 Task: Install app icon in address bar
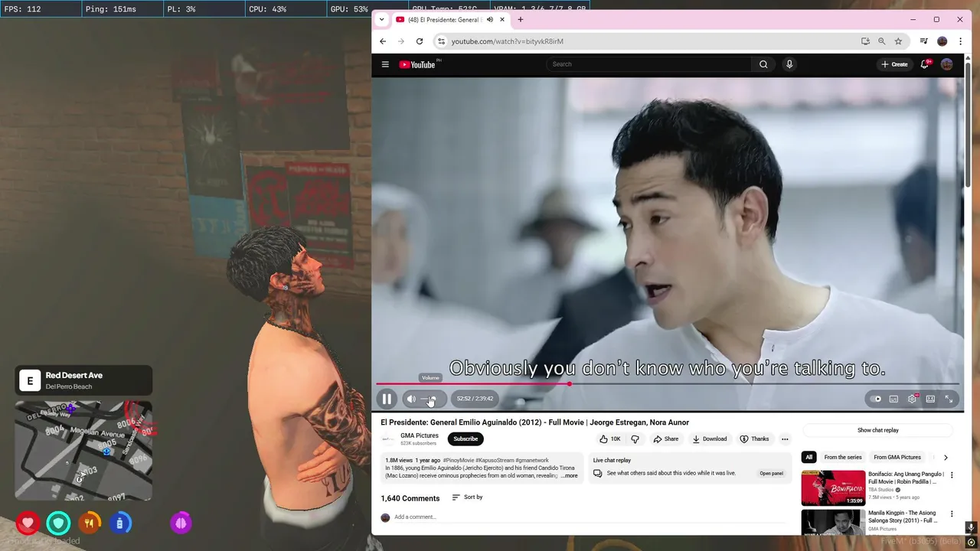tap(865, 41)
